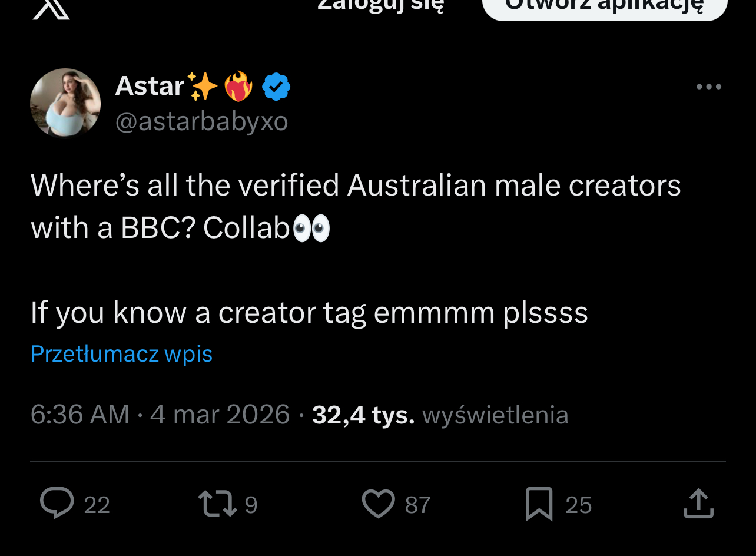Like the post with the heart icon

(x=378, y=504)
